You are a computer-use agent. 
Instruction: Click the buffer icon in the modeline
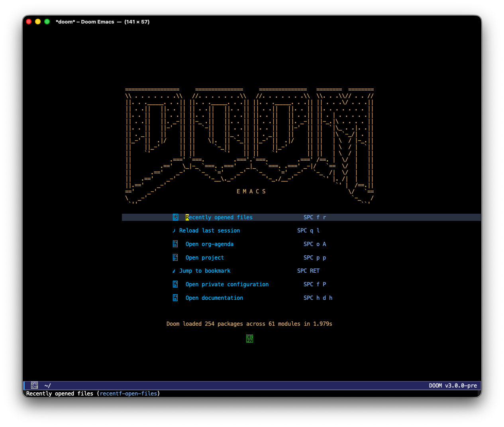35,386
